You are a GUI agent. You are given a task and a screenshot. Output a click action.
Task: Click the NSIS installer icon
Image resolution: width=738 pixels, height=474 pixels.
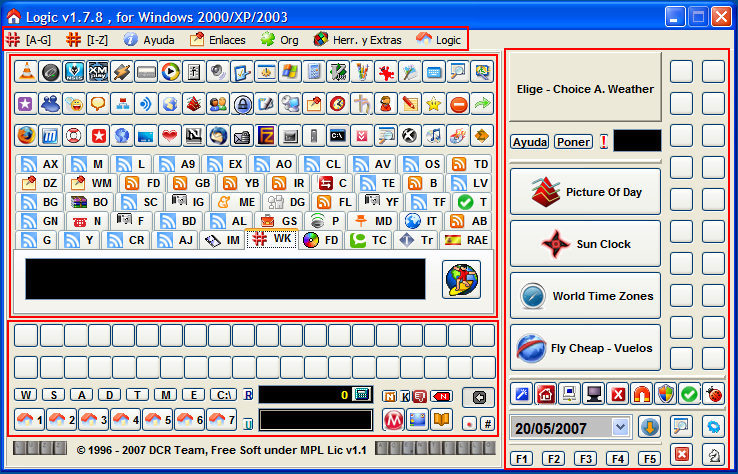click(74, 72)
